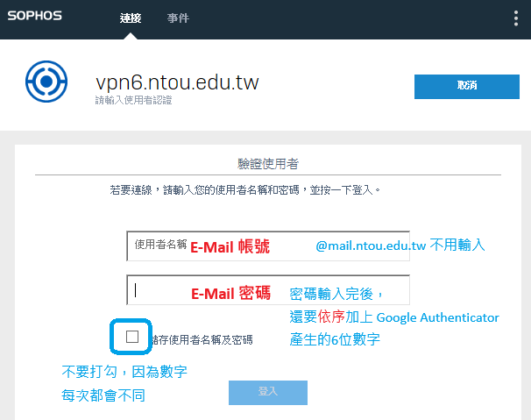The height and width of the screenshot is (420, 531).
Task: Click the Google Authenticator blue note text
Action: point(394,317)
